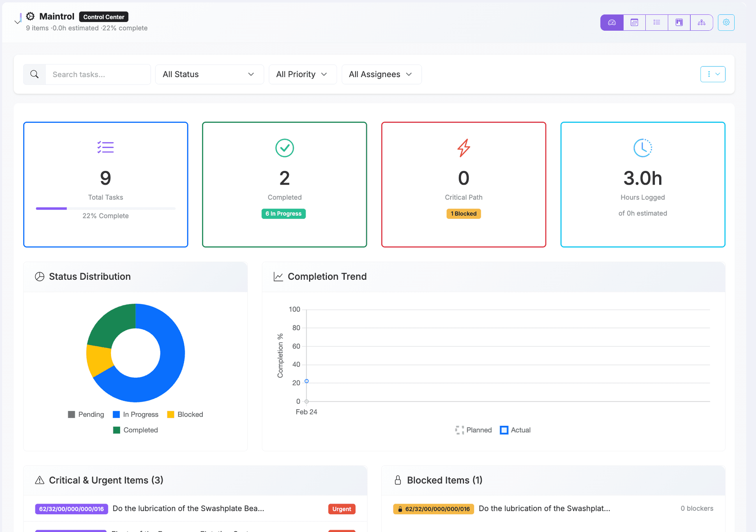Open settings with the gear icon
The image size is (756, 532).
(726, 22)
